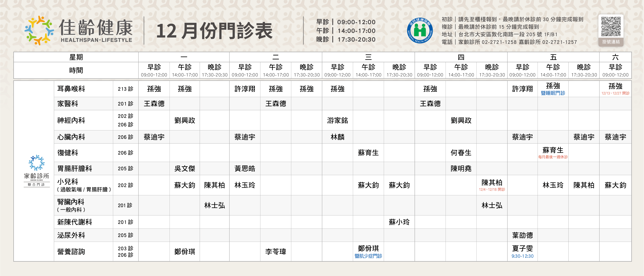Click the red 12/13、12/27 開診 note
Viewport: 644px width, 276px height.
[615, 93]
